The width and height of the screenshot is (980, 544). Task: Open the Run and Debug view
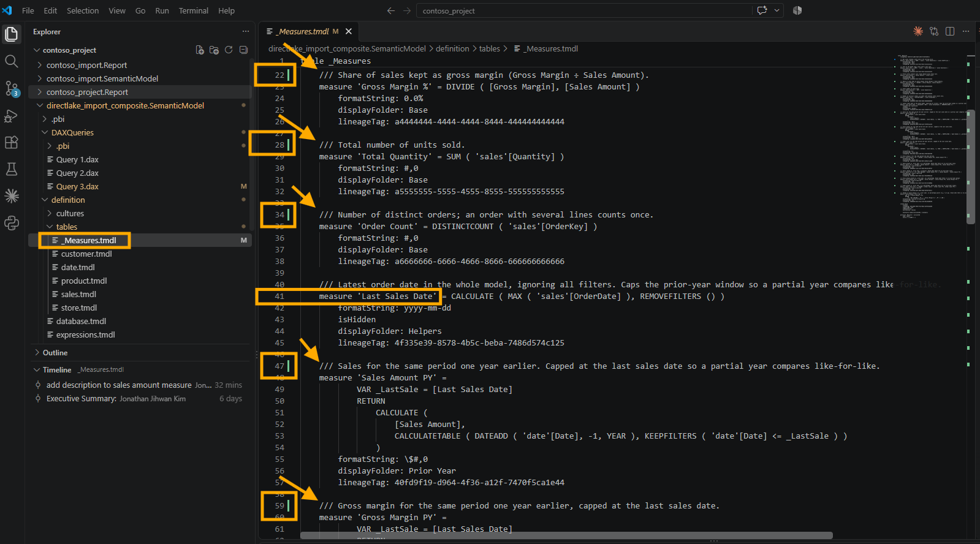click(12, 115)
